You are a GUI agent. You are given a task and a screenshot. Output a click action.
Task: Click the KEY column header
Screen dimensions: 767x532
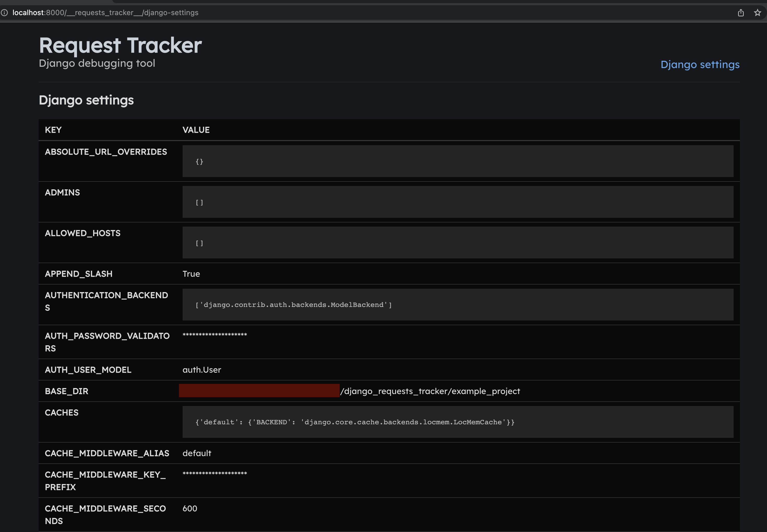pyautogui.click(x=53, y=130)
